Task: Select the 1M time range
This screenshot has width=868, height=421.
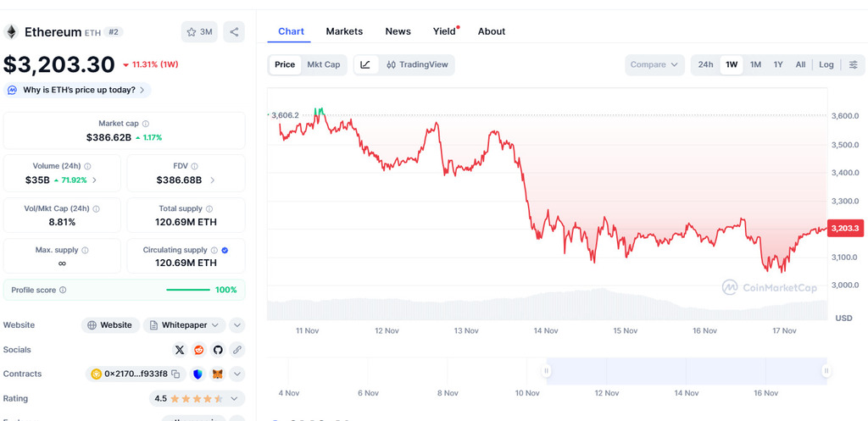Action: click(755, 64)
